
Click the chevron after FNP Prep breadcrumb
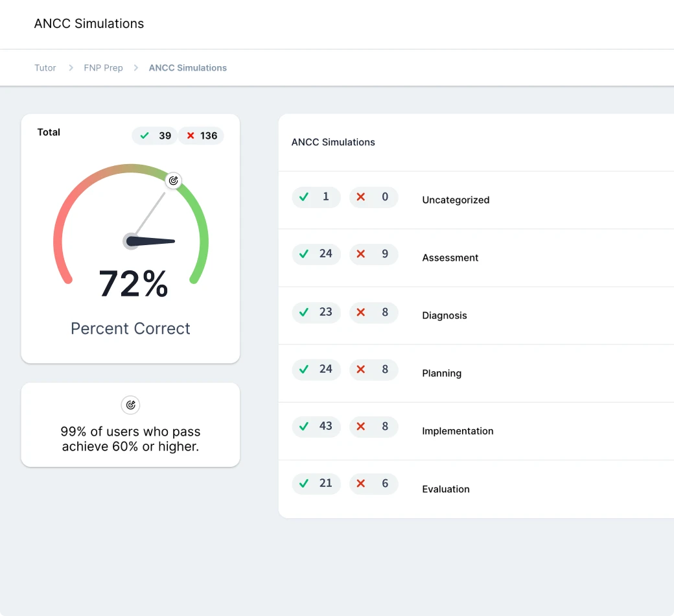point(136,68)
